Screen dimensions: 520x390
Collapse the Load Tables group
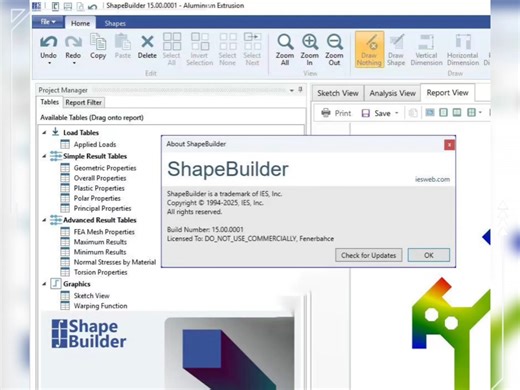tap(44, 133)
